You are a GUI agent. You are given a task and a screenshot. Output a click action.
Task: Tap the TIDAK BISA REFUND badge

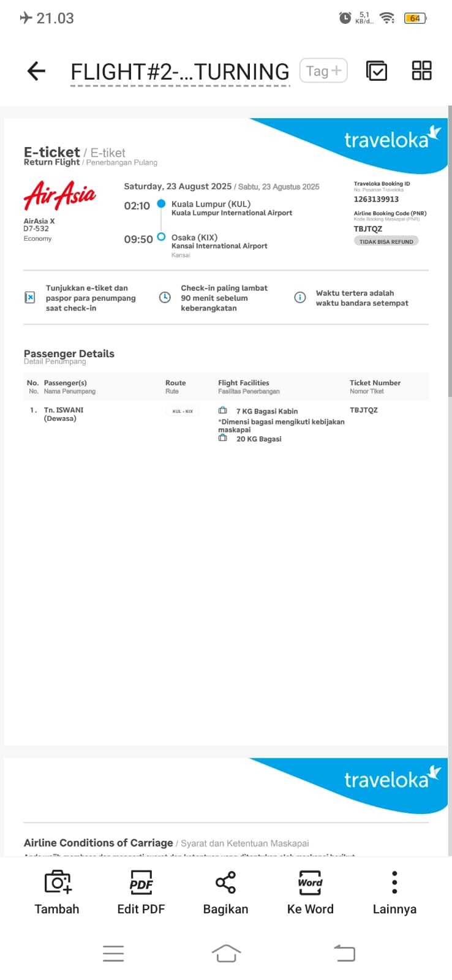tap(386, 241)
